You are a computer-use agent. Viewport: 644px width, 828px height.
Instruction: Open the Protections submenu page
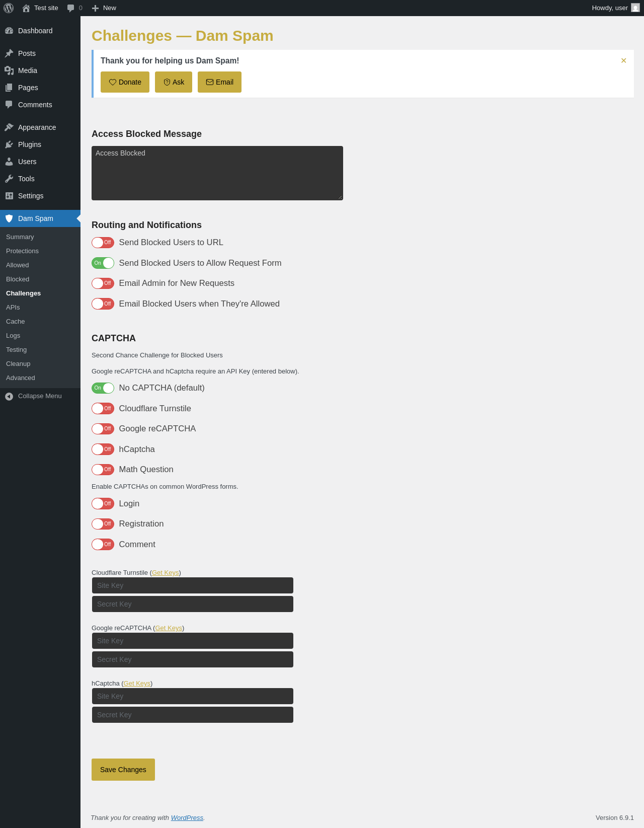click(22, 251)
